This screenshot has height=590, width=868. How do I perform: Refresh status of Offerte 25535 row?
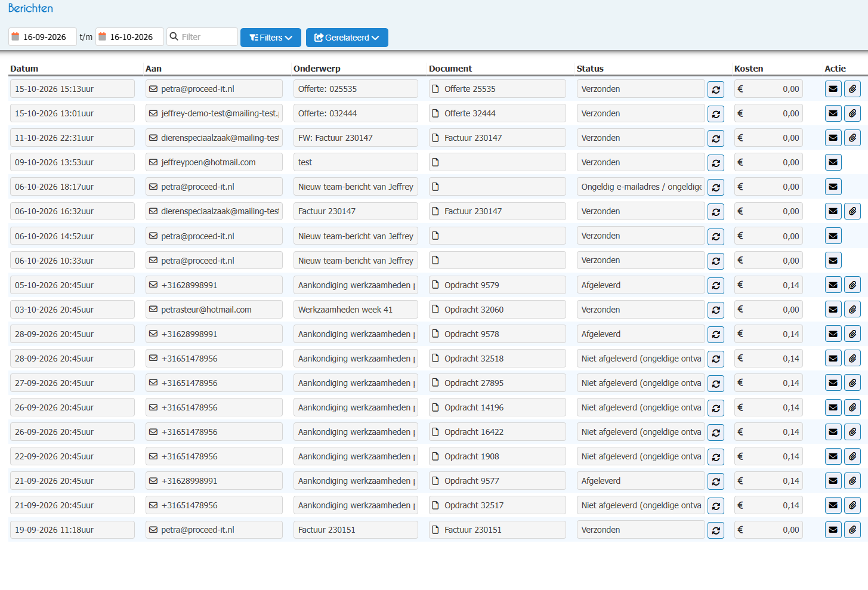coord(716,89)
